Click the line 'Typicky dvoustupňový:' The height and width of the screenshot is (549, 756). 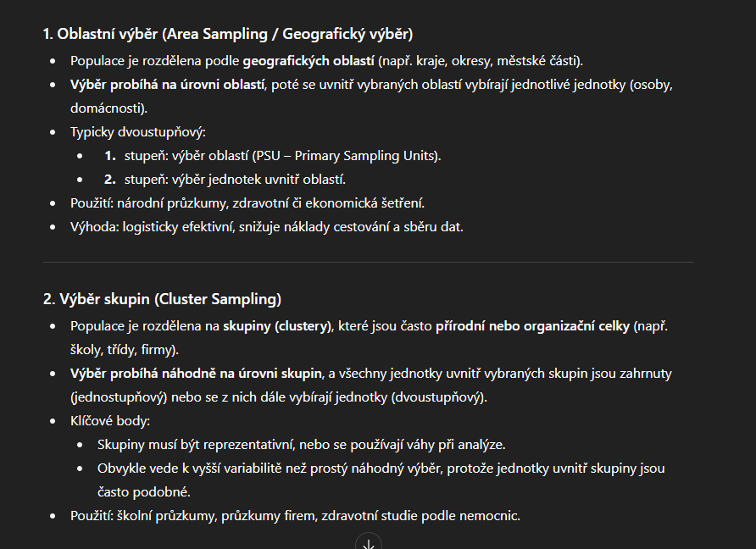[138, 132]
